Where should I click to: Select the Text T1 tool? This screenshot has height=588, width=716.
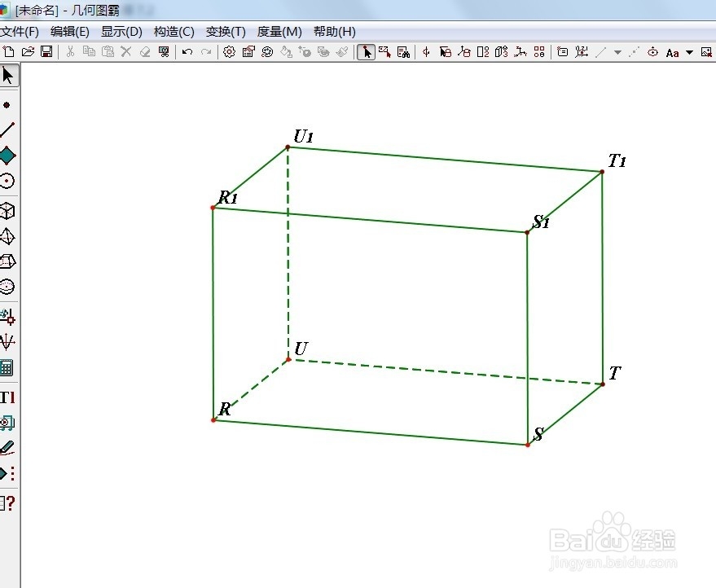pos(7,397)
